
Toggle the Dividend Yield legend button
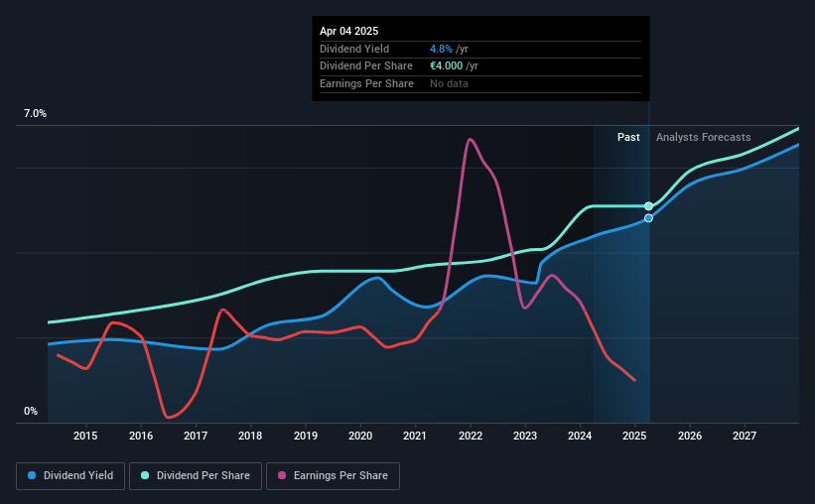(x=70, y=476)
